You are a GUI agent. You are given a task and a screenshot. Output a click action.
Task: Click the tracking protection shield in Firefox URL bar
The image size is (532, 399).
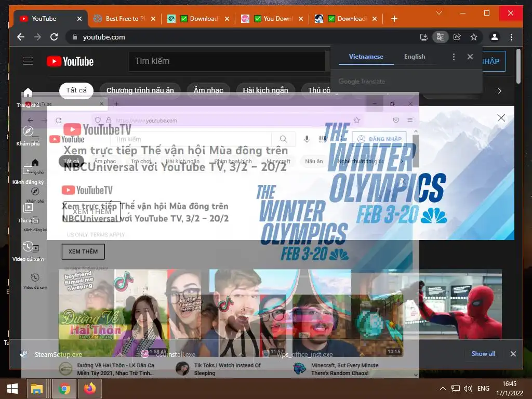(x=98, y=120)
